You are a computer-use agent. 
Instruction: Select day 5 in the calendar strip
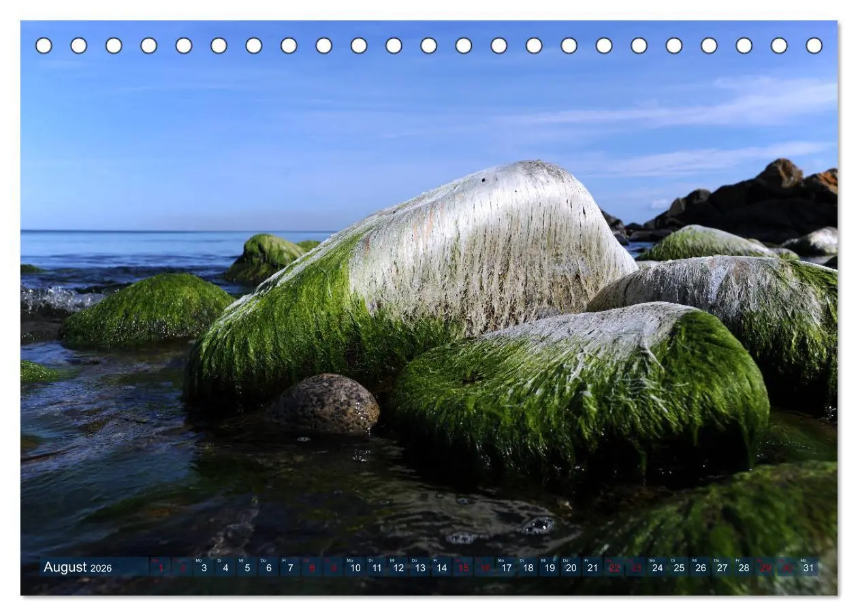pos(247,567)
